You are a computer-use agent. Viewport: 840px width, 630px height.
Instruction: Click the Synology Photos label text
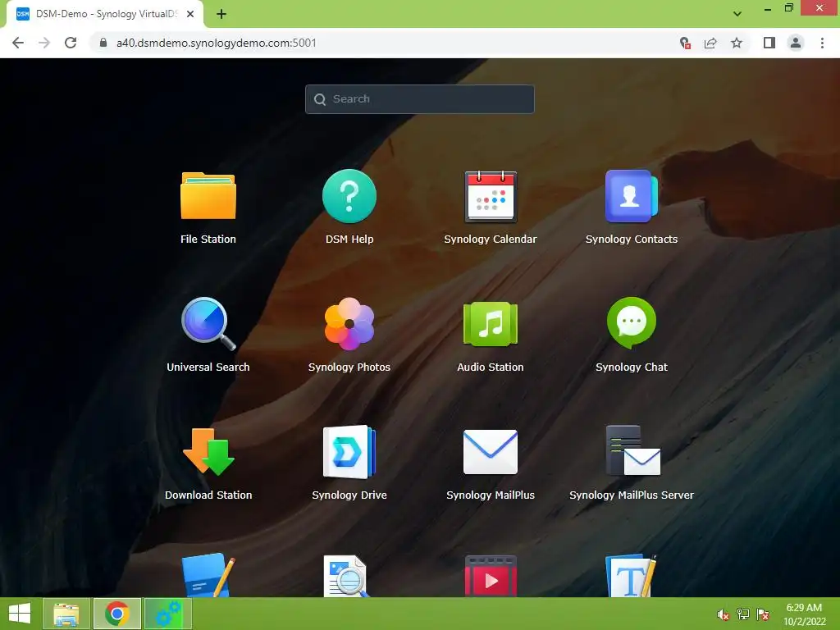click(x=349, y=367)
